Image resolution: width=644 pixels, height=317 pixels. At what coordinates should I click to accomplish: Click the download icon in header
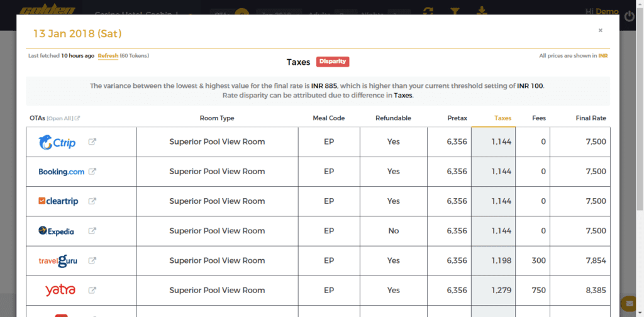tap(482, 11)
